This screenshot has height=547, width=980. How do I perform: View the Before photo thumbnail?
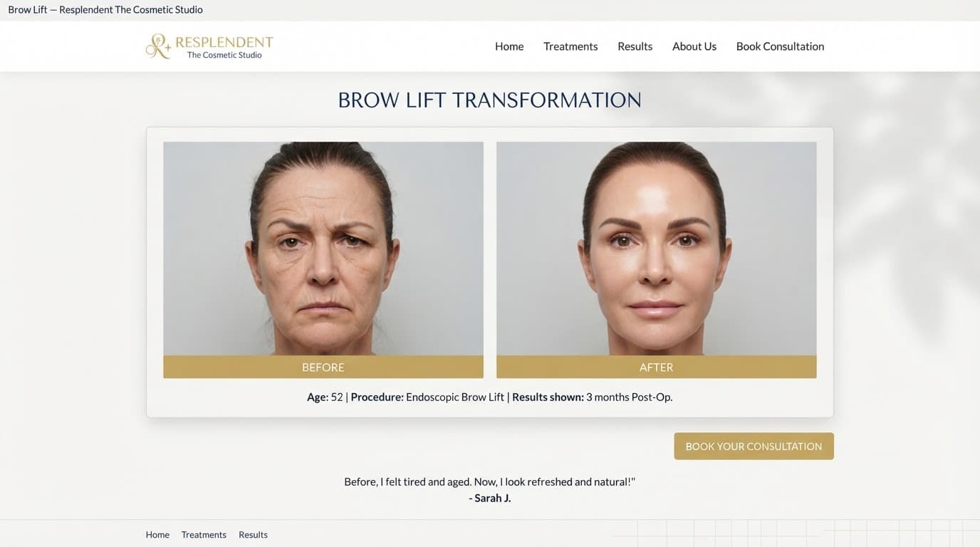[323, 249]
